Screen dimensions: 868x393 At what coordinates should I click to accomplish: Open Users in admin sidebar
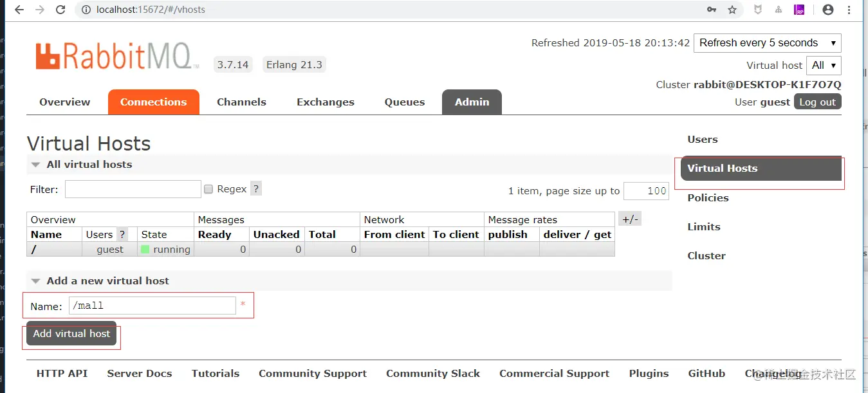pyautogui.click(x=703, y=140)
